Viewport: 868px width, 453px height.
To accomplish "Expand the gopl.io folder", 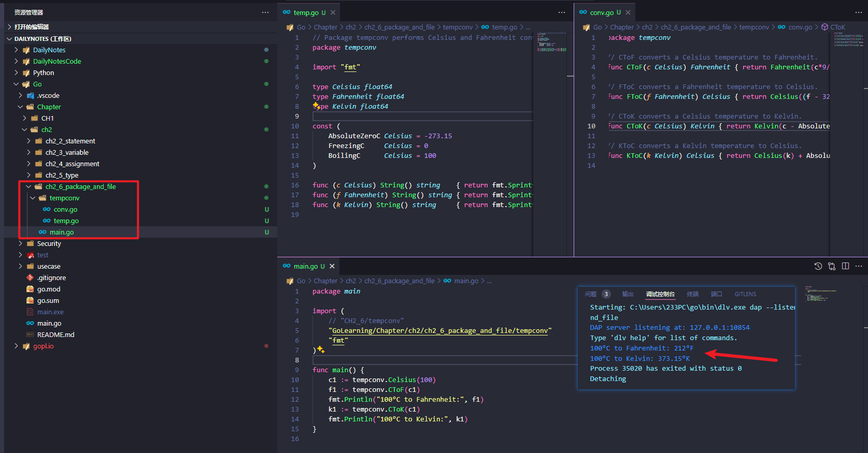I will click(16, 346).
